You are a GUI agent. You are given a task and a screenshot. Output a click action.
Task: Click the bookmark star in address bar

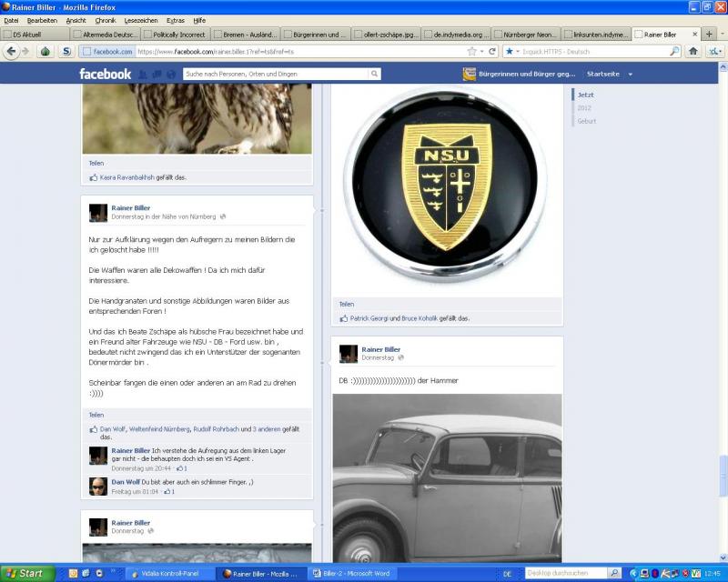[471, 52]
